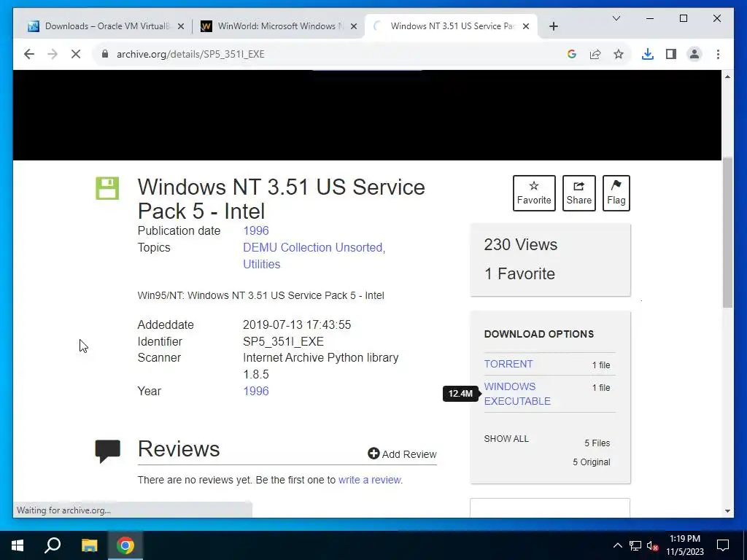Viewport: 747px width, 560px height.
Task: View site information via lock icon
Action: (105, 54)
